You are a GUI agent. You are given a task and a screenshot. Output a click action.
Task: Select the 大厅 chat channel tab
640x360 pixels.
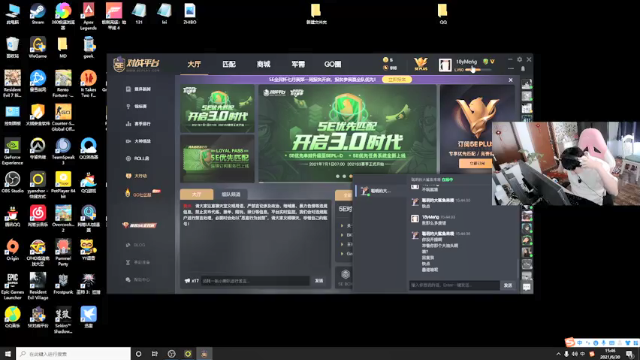197,194
